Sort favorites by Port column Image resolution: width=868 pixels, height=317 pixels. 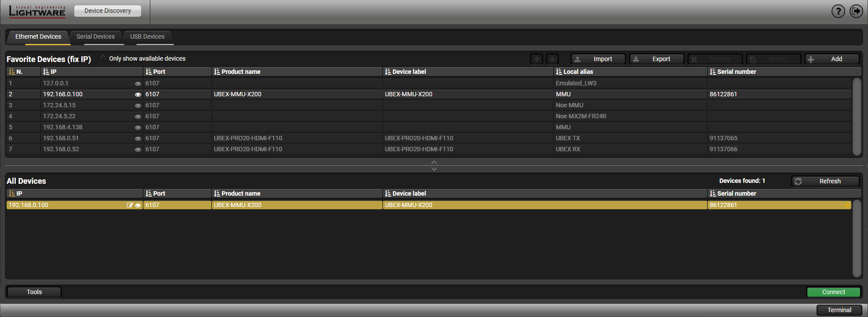[177, 72]
